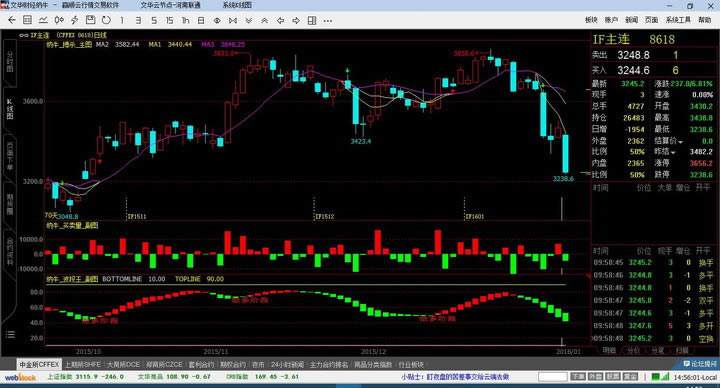Select the candlestick chart icon
This screenshot has height=388, width=720.
(59, 20)
